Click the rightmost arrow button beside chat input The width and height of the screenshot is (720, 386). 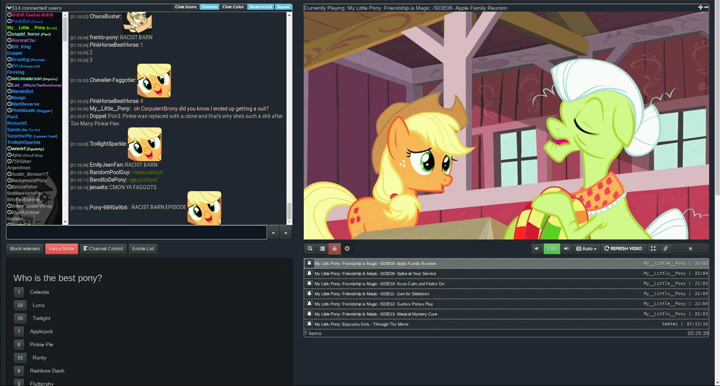click(x=286, y=233)
